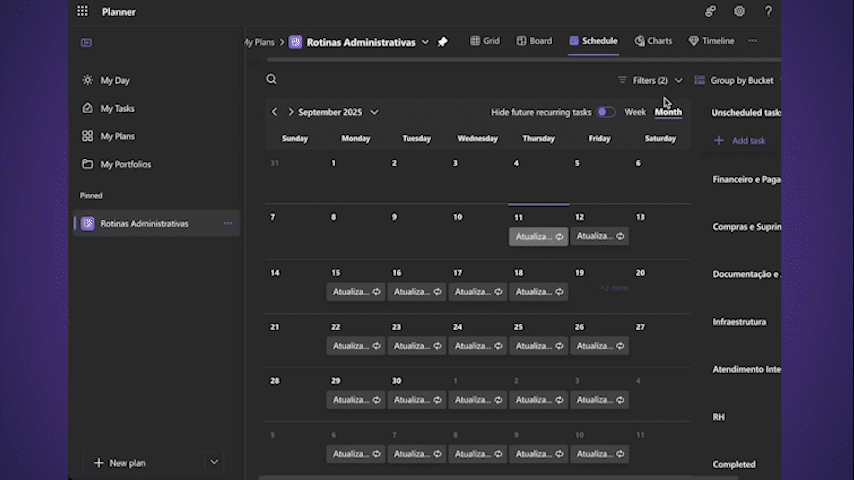This screenshot has height=480, width=854.
Task: Switch to the Board tab
Action: pyautogui.click(x=534, y=41)
